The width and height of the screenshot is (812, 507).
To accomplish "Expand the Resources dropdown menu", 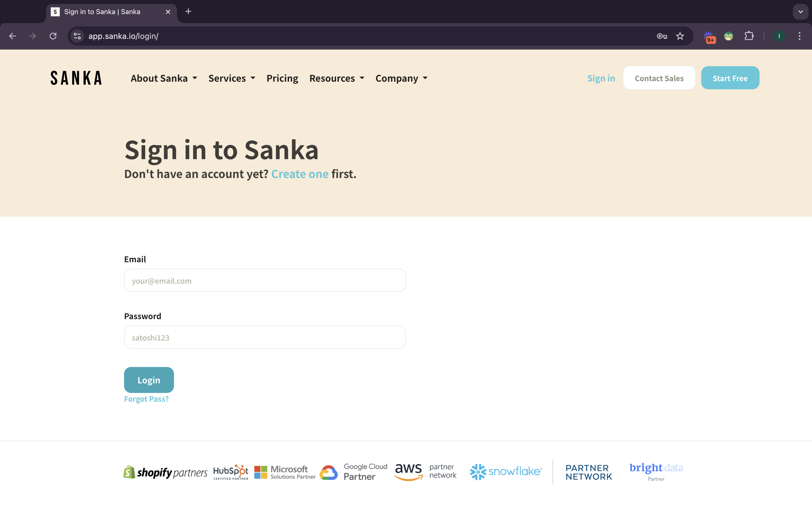I will coord(337,78).
